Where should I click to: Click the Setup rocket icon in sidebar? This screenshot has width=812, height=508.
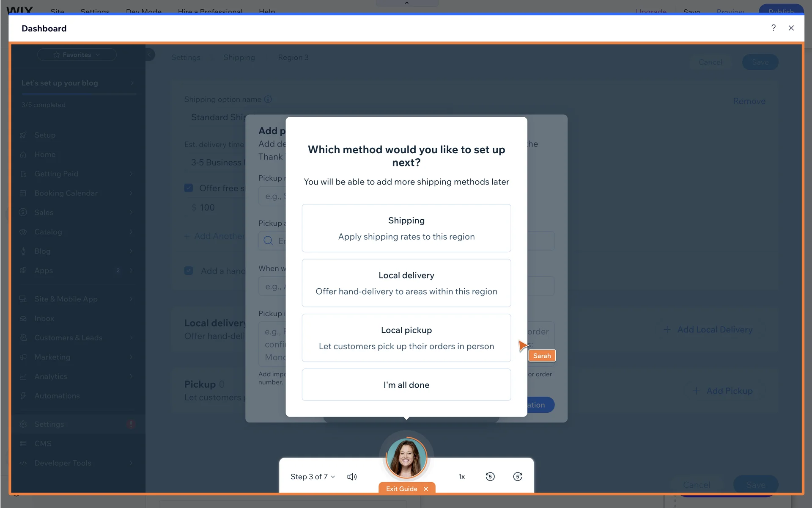pos(23,135)
